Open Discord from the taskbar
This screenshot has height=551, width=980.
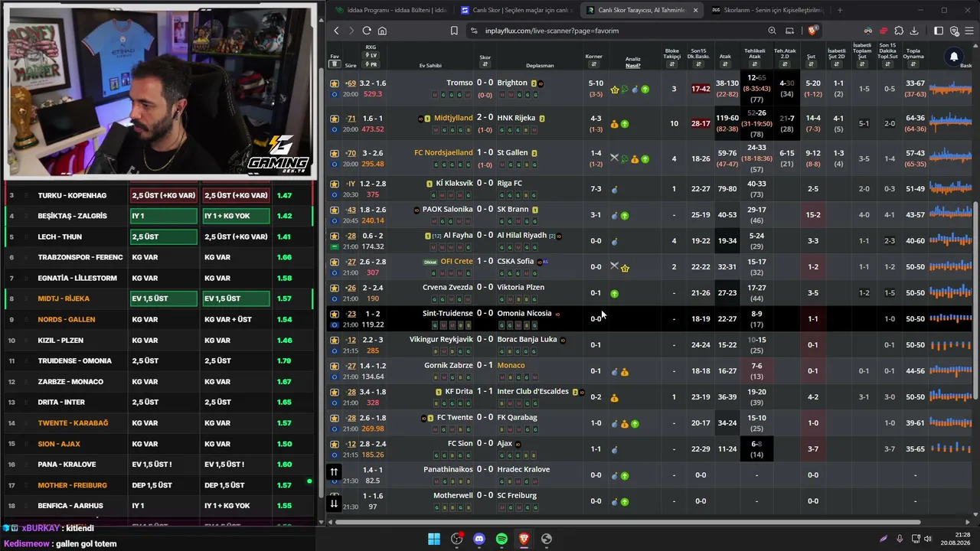(x=479, y=539)
